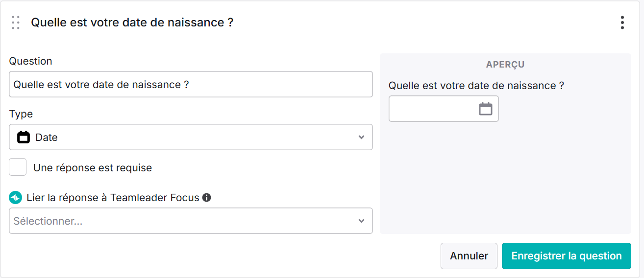Open the calendar picker in the preview
The width and height of the screenshot is (644, 278).
point(485,109)
